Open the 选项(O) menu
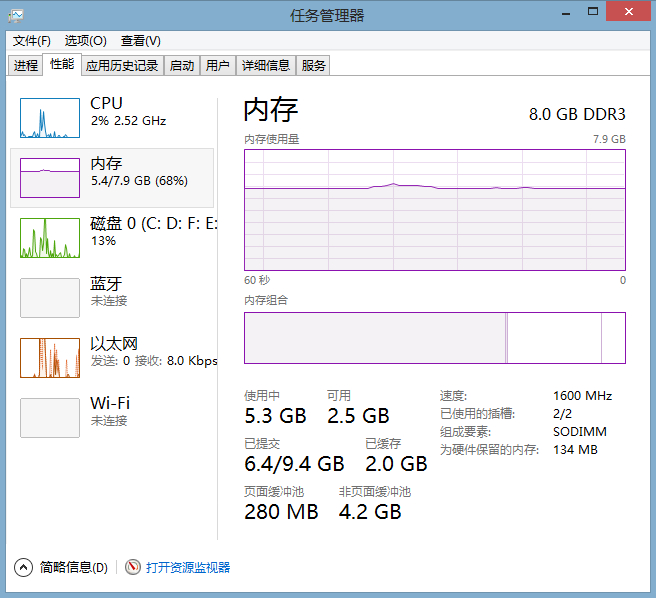 [86, 41]
